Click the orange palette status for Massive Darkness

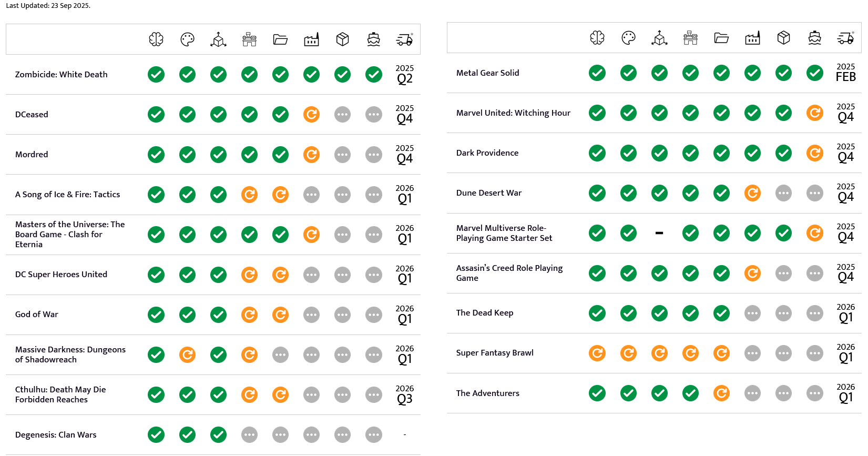(187, 355)
